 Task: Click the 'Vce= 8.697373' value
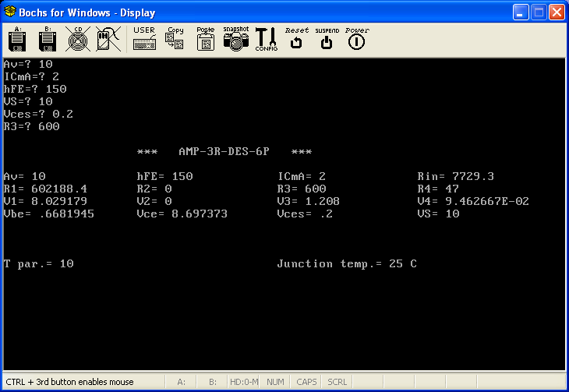tap(182, 214)
